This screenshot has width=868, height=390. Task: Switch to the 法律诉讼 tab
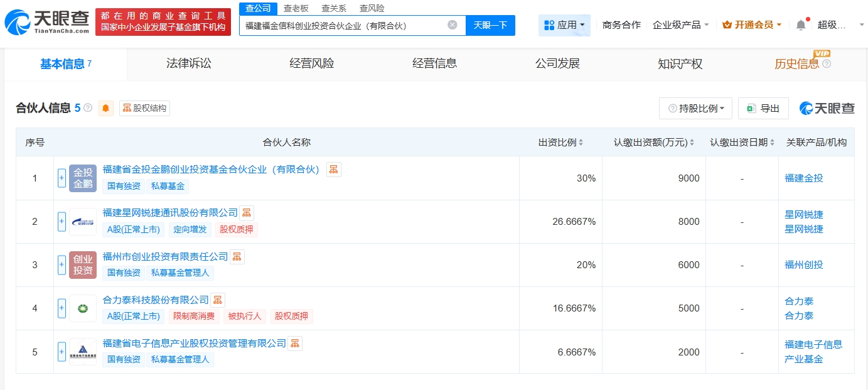(189, 63)
